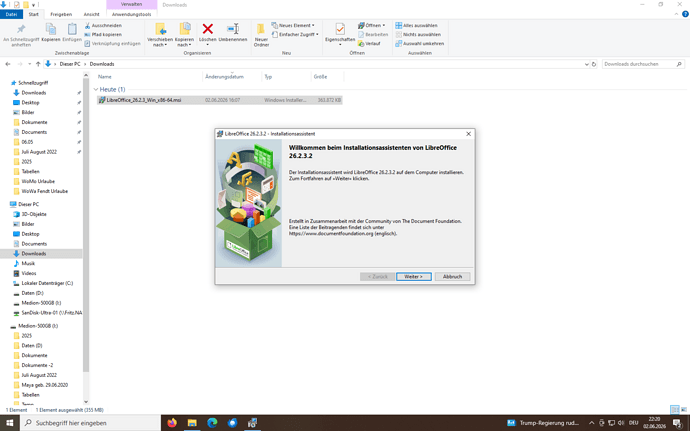690x431 pixels.
Task: Open 3D-Objekte under Dieser PC
Action: coord(34,214)
